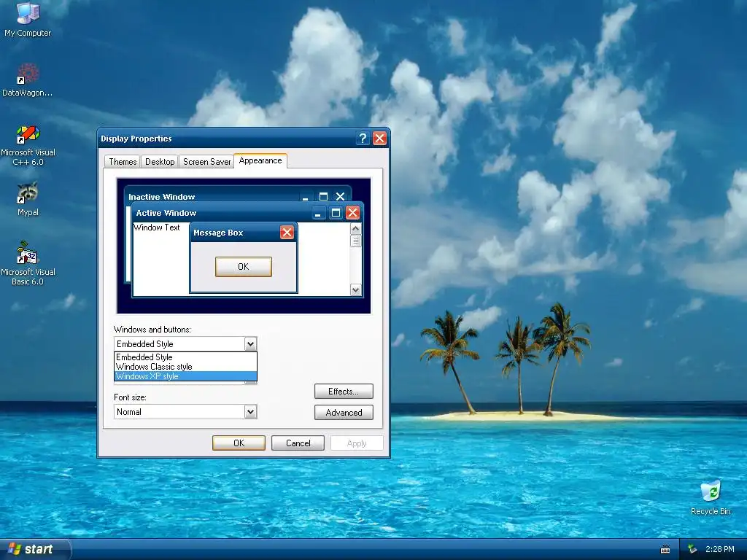Click the preview Message Box close icon
Image resolution: width=747 pixels, height=560 pixels.
pos(287,233)
